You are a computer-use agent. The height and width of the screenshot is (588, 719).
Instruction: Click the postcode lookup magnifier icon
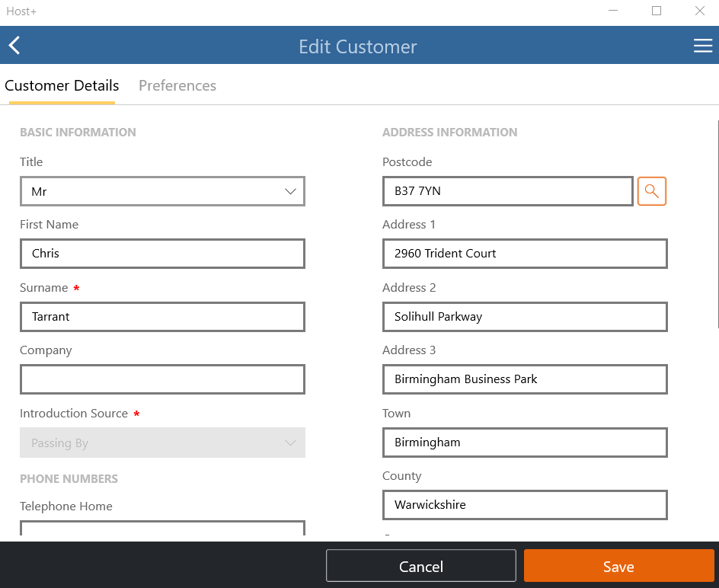coord(651,191)
